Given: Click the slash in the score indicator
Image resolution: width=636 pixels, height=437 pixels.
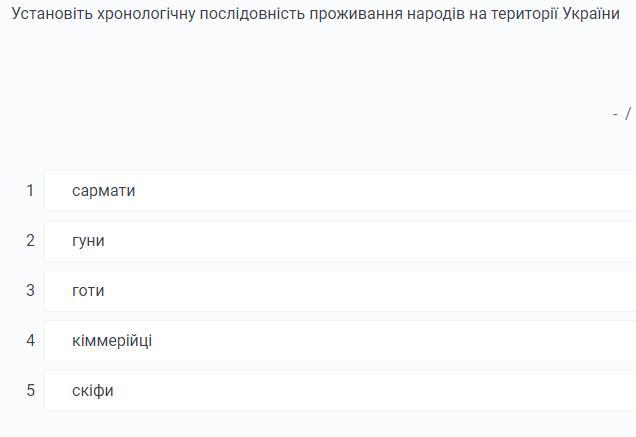Looking at the screenshot, I should click(x=628, y=114).
